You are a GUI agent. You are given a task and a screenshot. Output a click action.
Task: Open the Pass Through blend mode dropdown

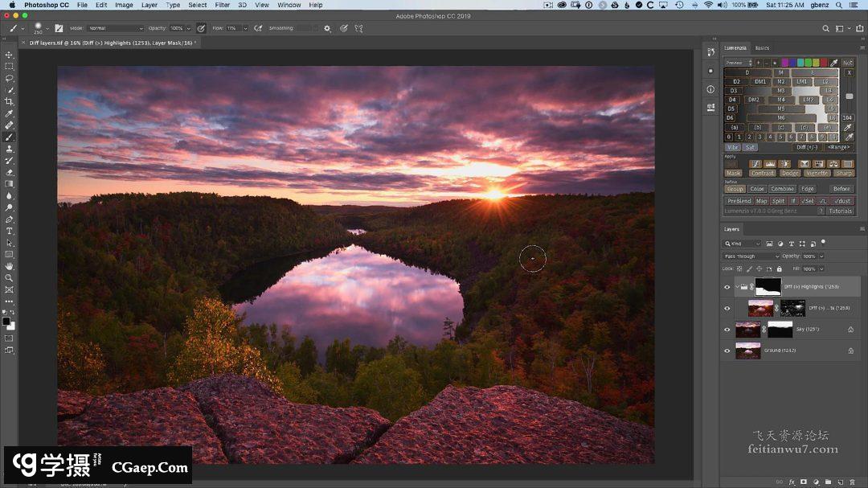[x=751, y=256]
